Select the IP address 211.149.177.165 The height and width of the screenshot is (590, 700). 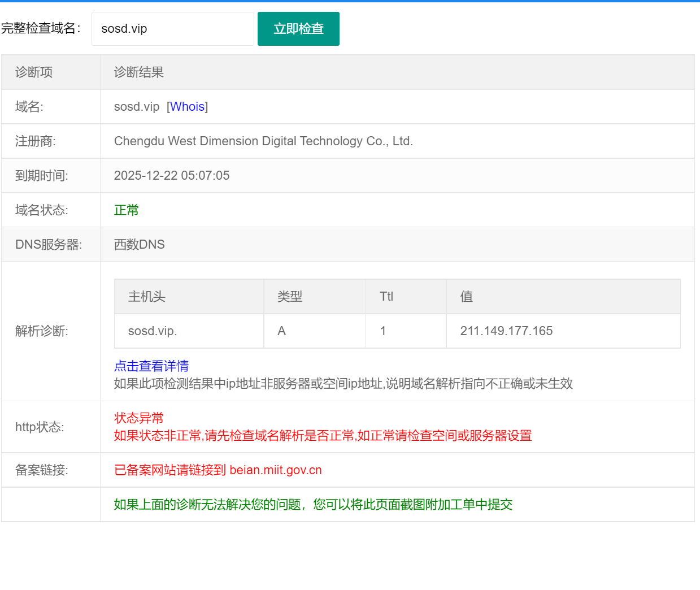506,331
